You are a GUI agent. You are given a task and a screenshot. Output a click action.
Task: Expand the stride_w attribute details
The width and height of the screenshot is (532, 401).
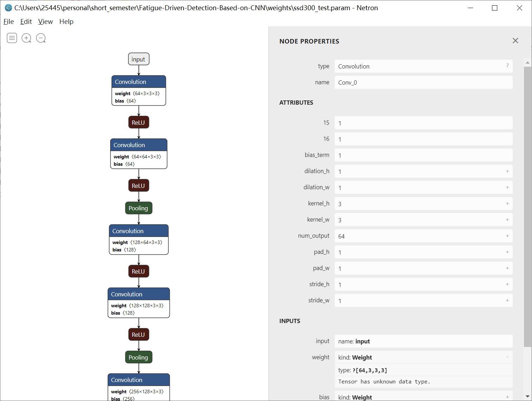point(507,301)
